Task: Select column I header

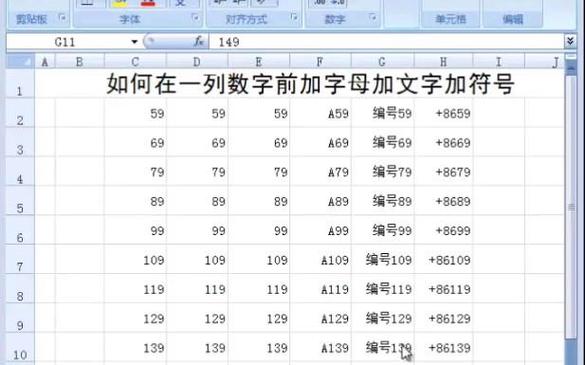Action: (498, 62)
